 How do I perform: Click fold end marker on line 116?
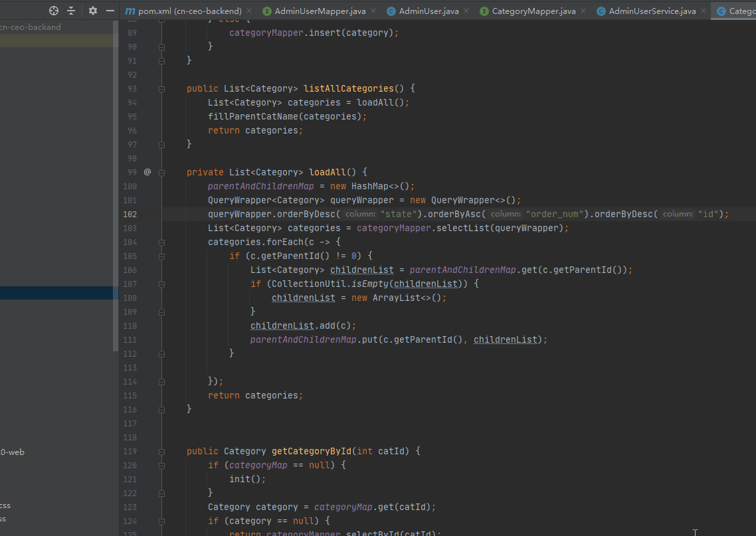pos(161,410)
